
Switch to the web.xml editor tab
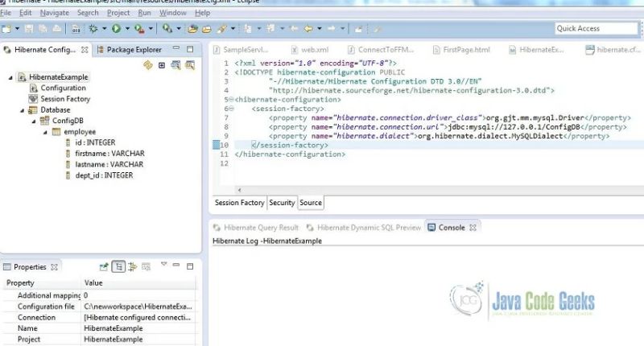coord(310,50)
